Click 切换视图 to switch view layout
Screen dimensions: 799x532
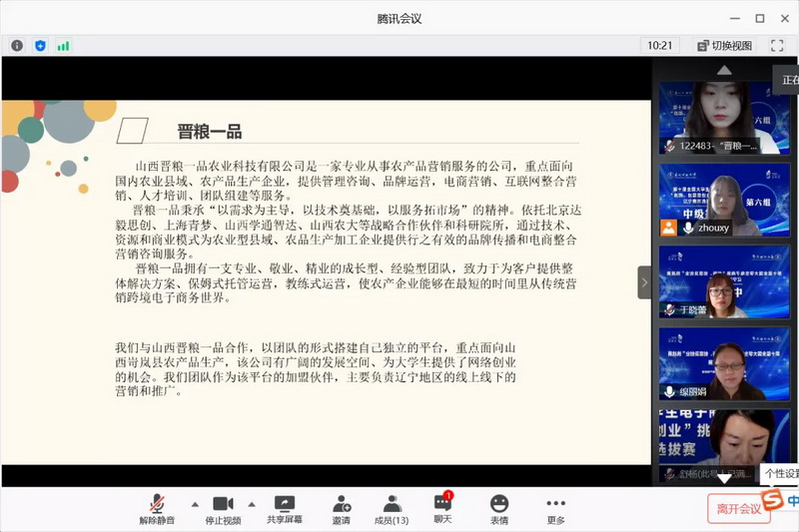pyautogui.click(x=725, y=46)
